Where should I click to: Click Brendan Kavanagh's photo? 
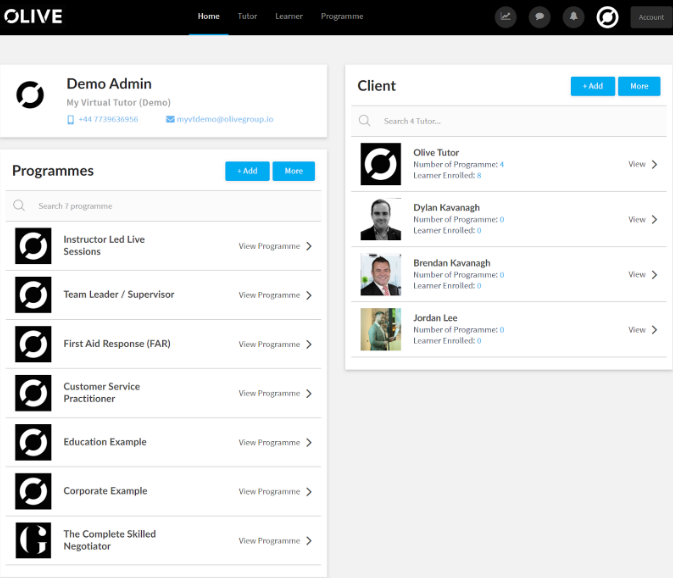pyautogui.click(x=381, y=274)
